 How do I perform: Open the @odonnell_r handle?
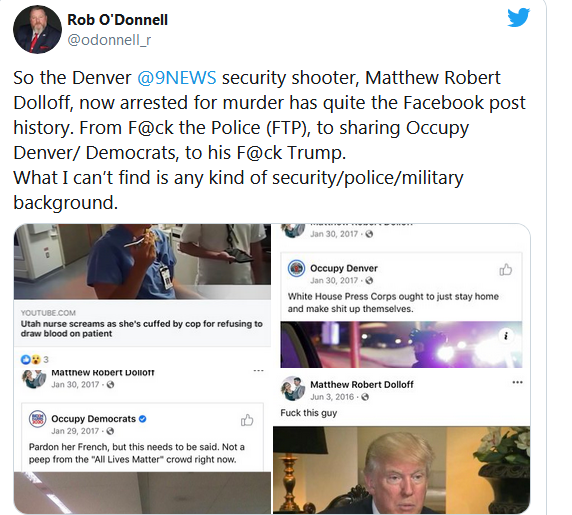coord(109,40)
